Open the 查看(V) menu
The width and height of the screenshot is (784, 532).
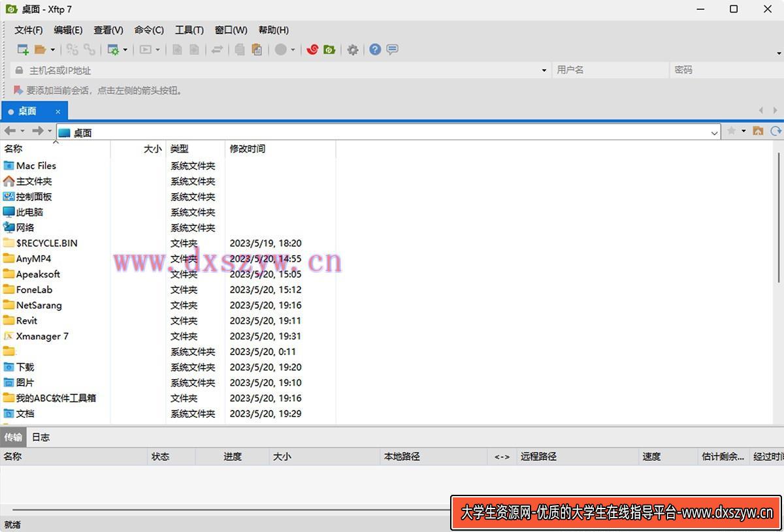tap(108, 30)
